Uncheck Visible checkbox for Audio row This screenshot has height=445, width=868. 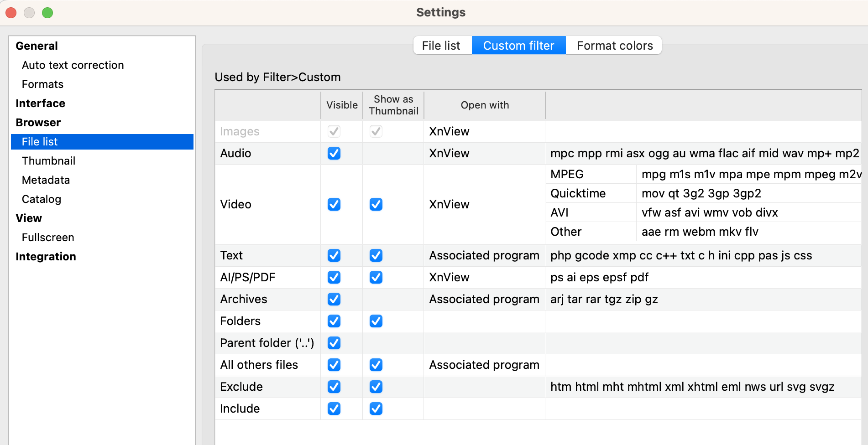[334, 153]
